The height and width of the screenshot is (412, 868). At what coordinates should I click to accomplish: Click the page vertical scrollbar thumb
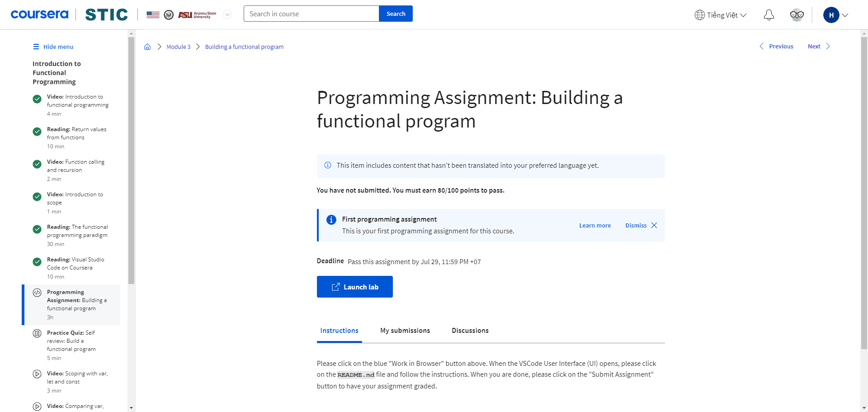pos(864,193)
